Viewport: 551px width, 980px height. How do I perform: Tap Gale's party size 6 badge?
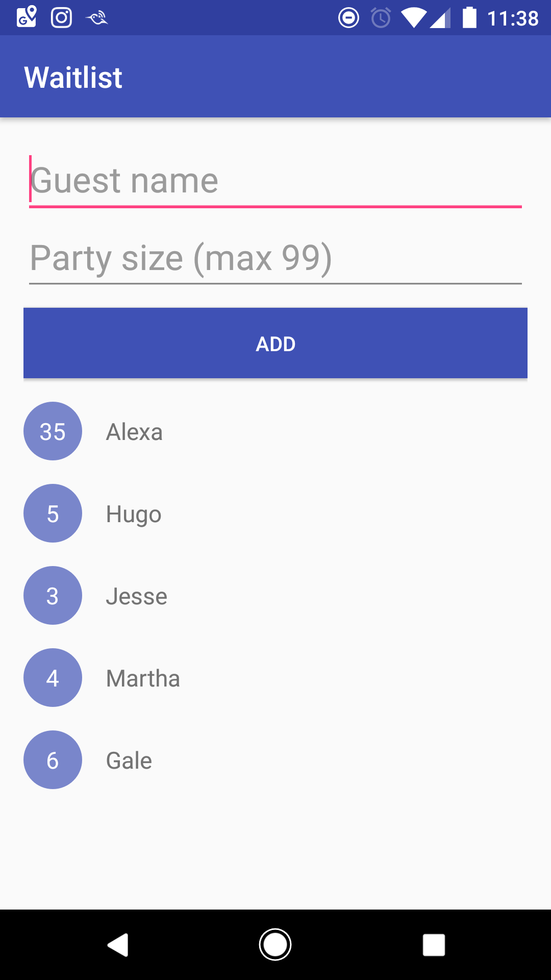point(53,760)
